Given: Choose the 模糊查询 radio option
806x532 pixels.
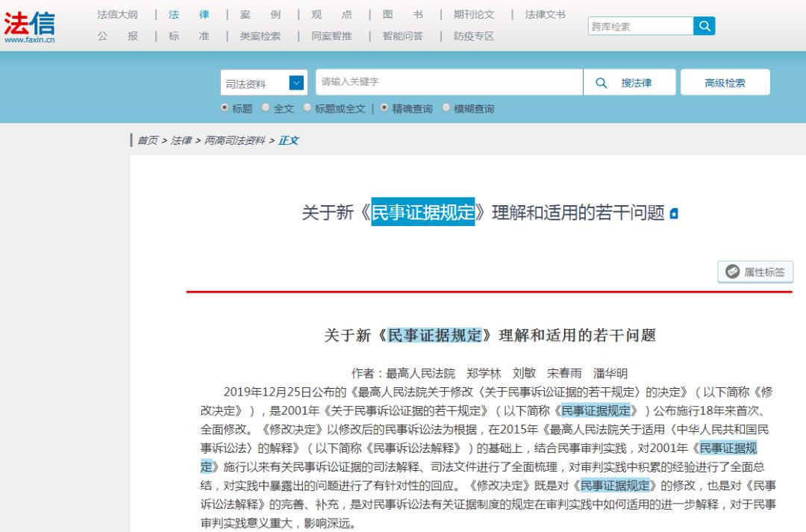Looking at the screenshot, I should click(446, 107).
